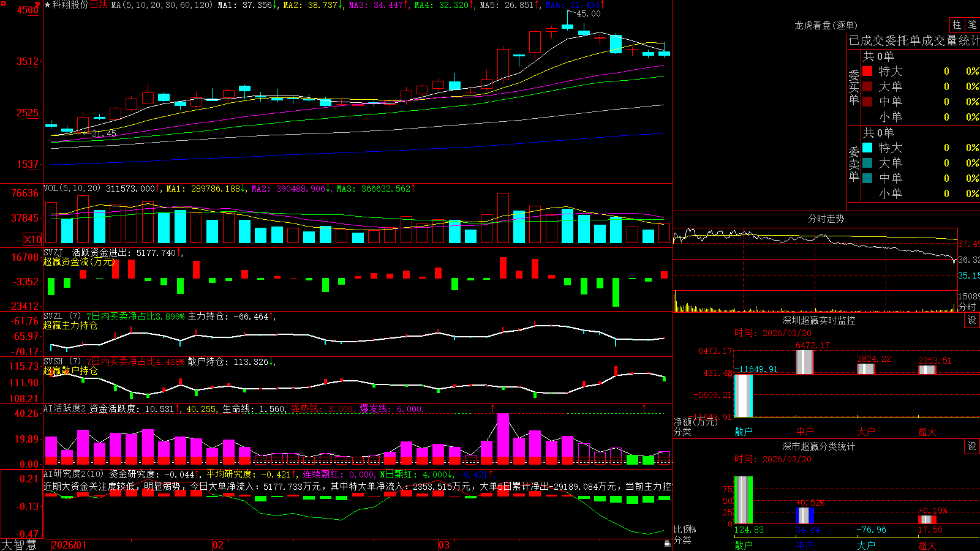Click the 科翔股份 stock name
980x551 pixels.
coord(70,5)
